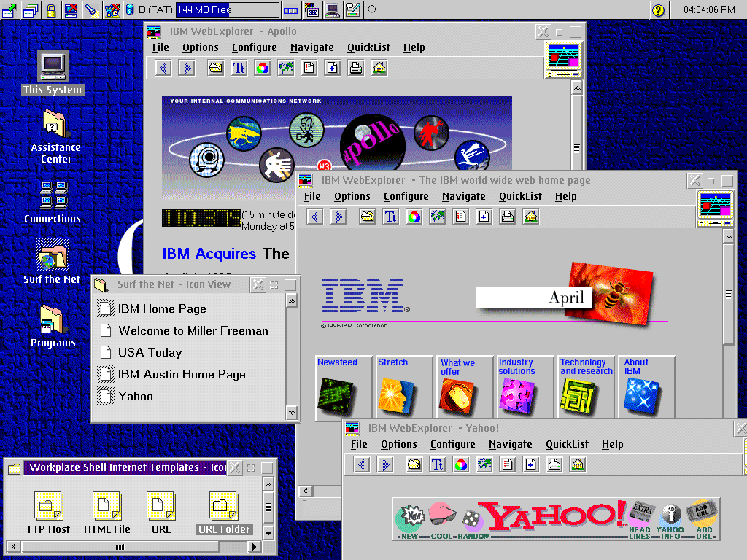Open the Assistance Center folder icon
The height and width of the screenshot is (560, 747).
coord(55,136)
